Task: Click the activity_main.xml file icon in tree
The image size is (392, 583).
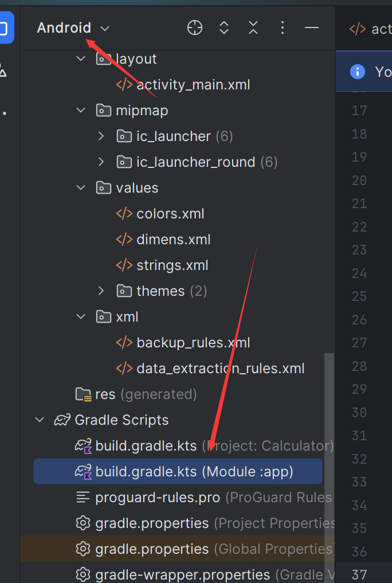Action: click(x=124, y=85)
